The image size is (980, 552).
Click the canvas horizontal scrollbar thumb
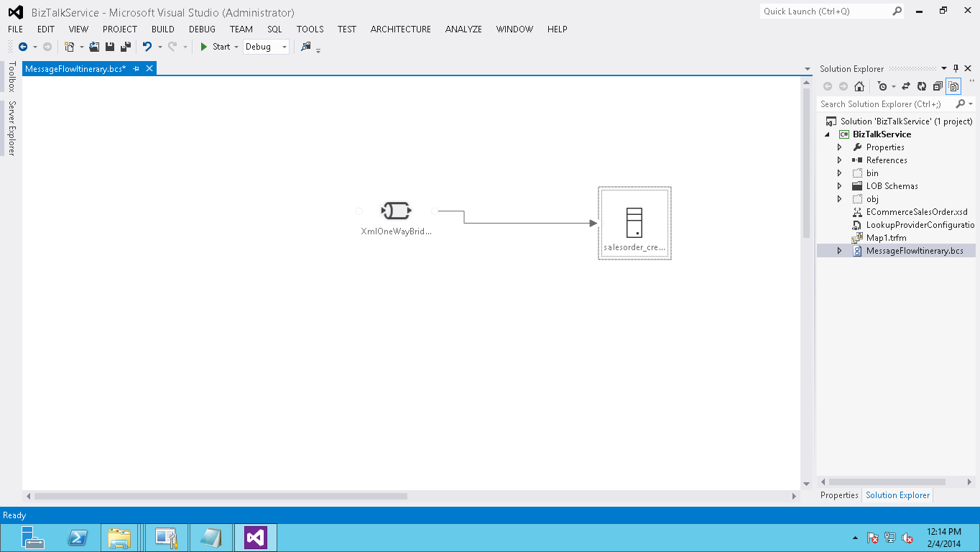click(221, 496)
